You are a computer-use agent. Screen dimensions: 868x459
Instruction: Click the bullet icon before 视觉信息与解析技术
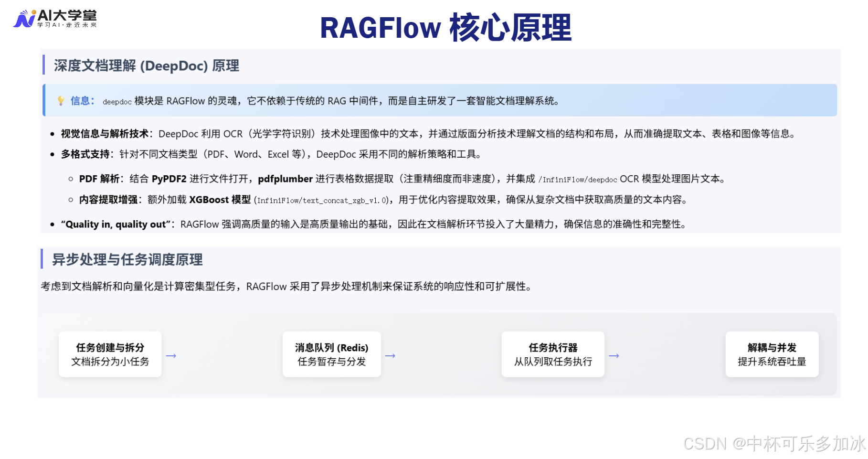point(53,134)
